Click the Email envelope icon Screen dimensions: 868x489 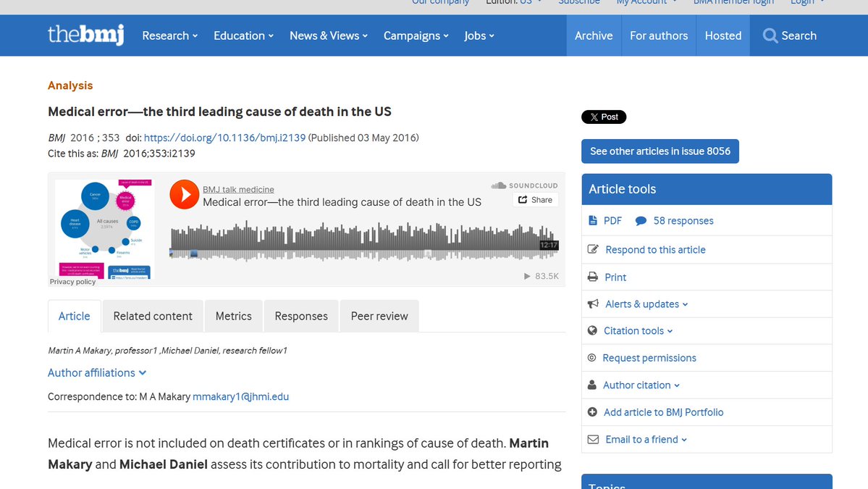[x=593, y=439]
